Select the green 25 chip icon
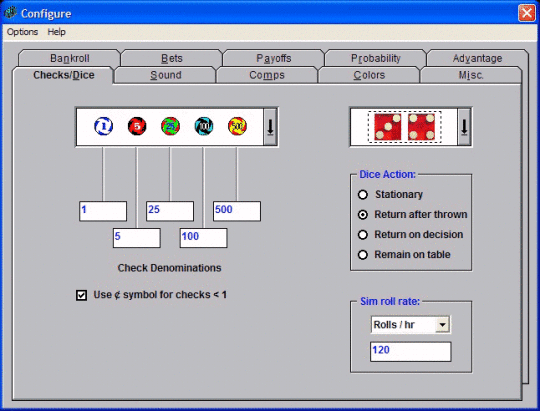Viewport: 540px width, 411px height. [170, 126]
